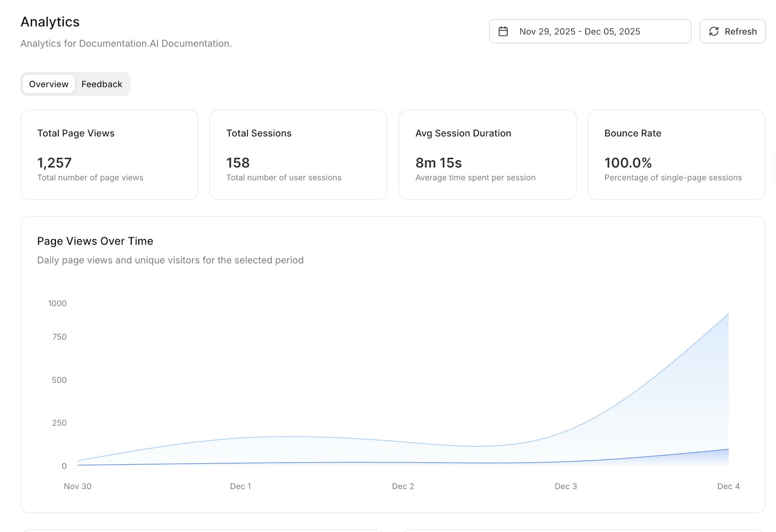The image size is (776, 532).
Task: Click the refresh icon next to Refresh label
Action: (714, 31)
